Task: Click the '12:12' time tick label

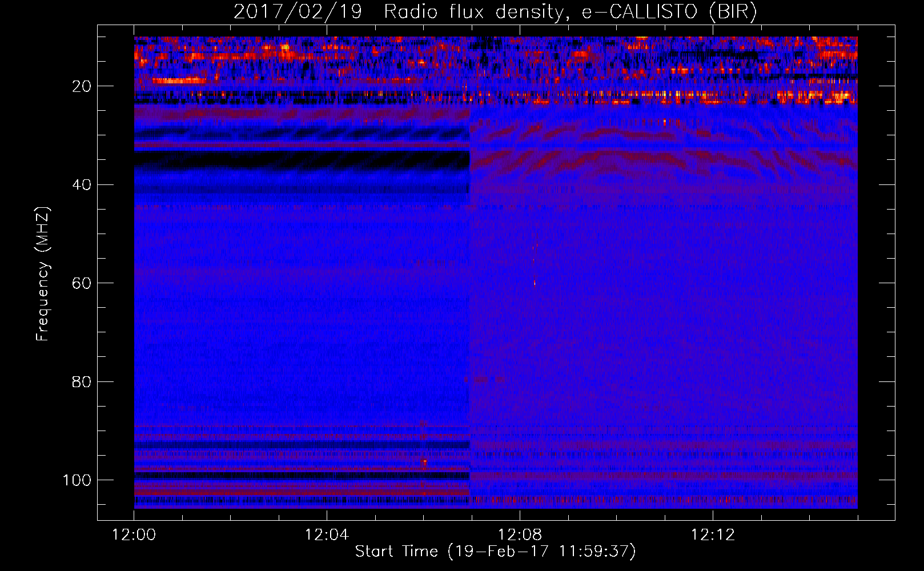Action: 713,535
